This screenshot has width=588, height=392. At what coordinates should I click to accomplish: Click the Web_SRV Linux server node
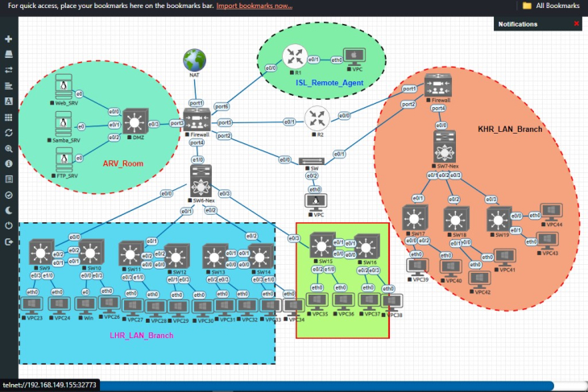click(64, 87)
